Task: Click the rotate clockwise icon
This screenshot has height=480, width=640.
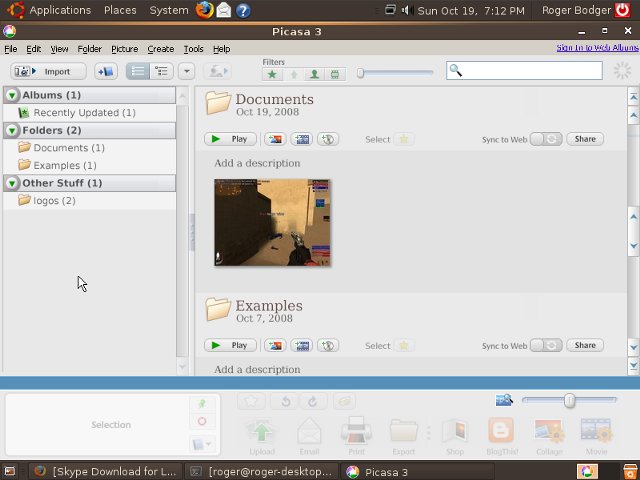Action: [x=313, y=402]
